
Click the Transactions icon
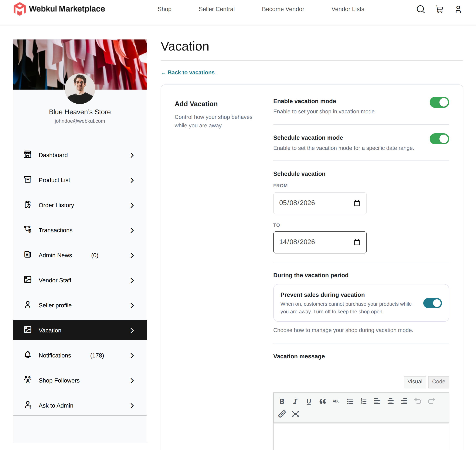pos(28,229)
